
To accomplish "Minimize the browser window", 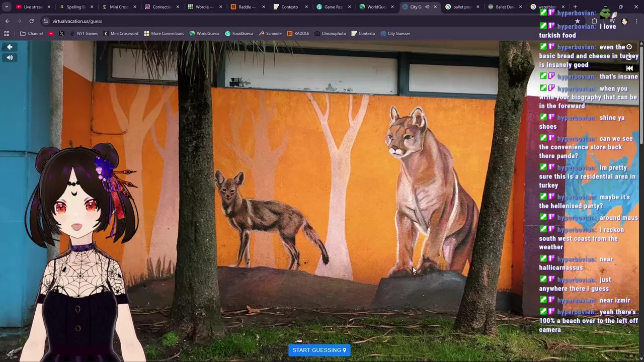I will (x=605, y=7).
